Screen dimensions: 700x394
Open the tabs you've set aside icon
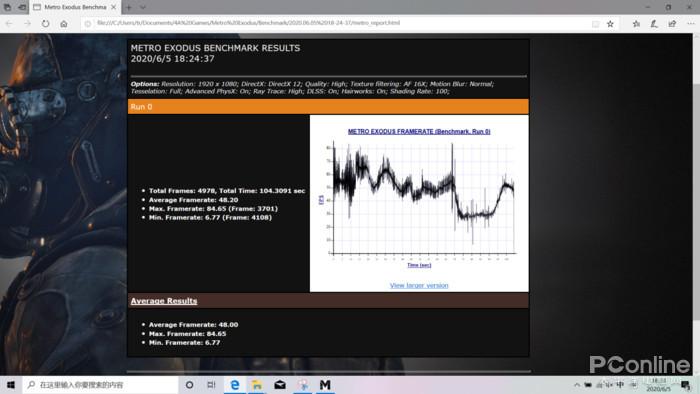click(x=7, y=7)
